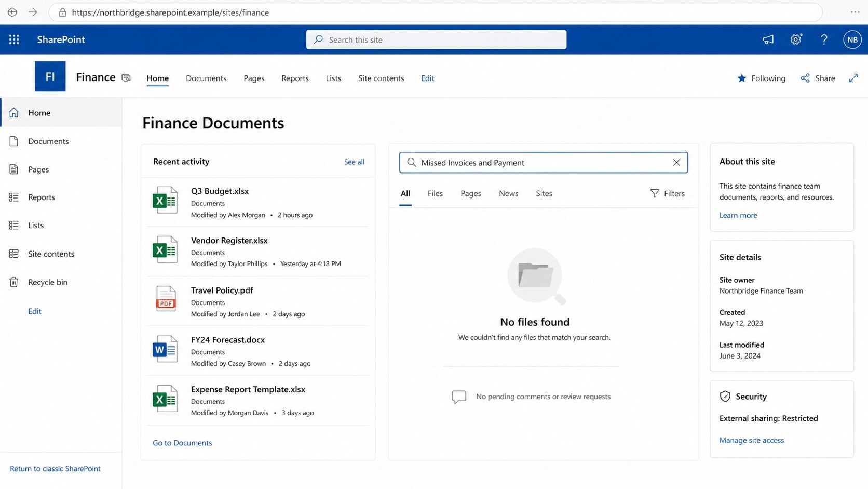Click the magnifier icon in the document search box
The image size is (868, 489).
(x=411, y=162)
